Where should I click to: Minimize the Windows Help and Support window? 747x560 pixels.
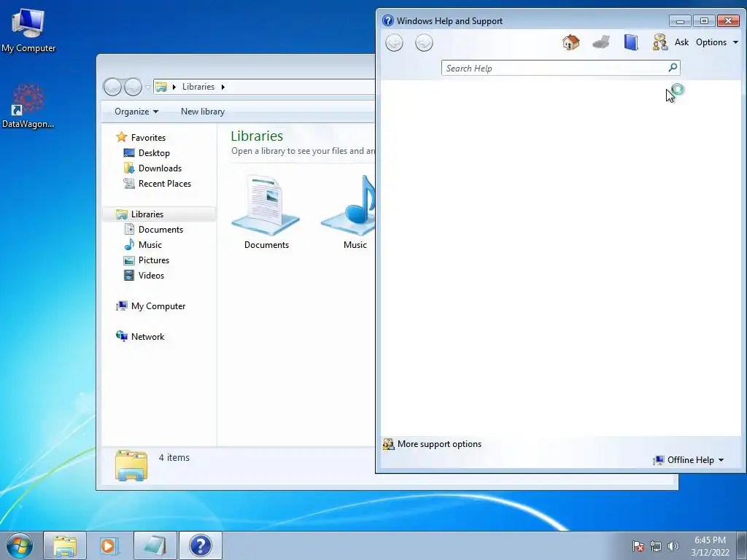680,21
